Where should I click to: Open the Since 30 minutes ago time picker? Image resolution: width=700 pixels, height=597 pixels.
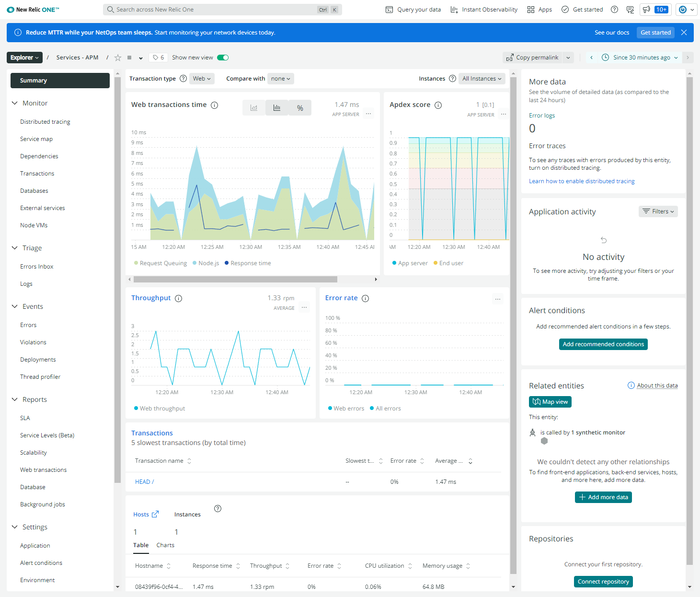(640, 58)
